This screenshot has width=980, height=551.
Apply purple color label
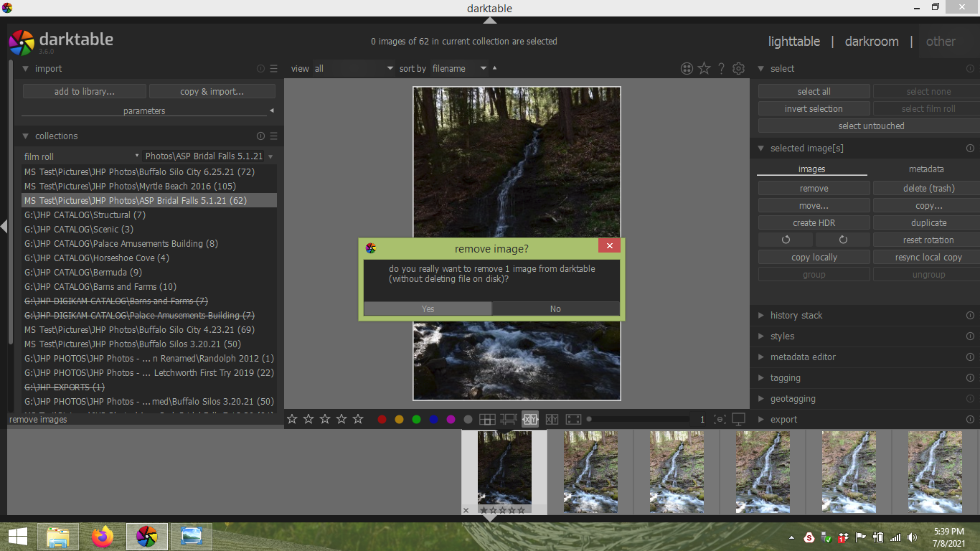point(451,420)
